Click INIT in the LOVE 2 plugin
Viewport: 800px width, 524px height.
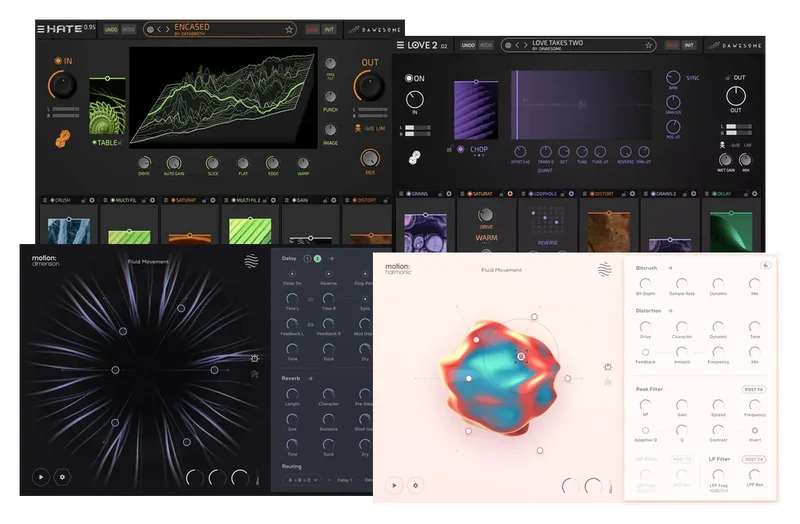click(x=689, y=45)
